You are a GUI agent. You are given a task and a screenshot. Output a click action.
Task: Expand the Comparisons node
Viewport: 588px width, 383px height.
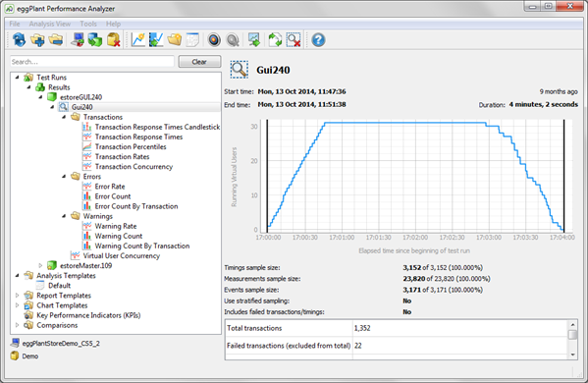pos(17,325)
